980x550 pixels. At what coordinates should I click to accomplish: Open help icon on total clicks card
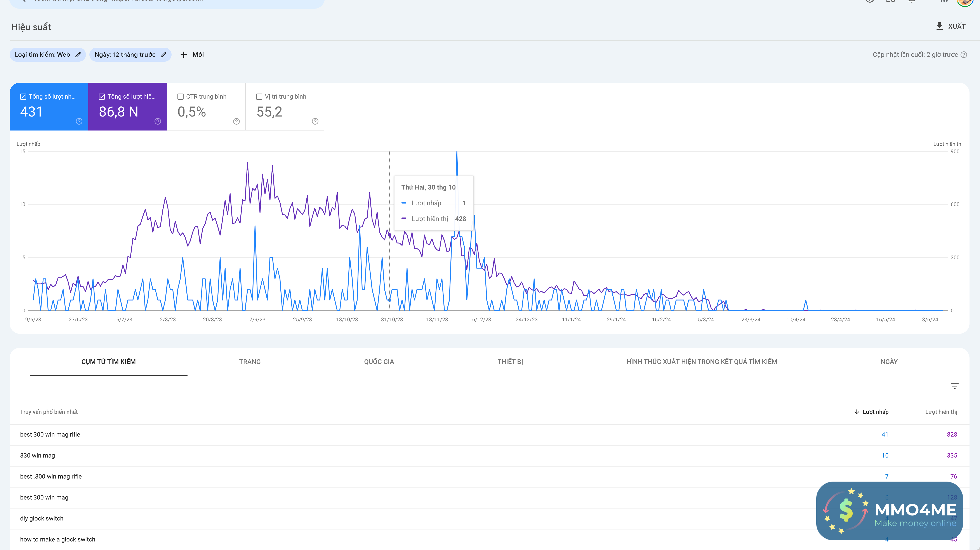pyautogui.click(x=79, y=121)
